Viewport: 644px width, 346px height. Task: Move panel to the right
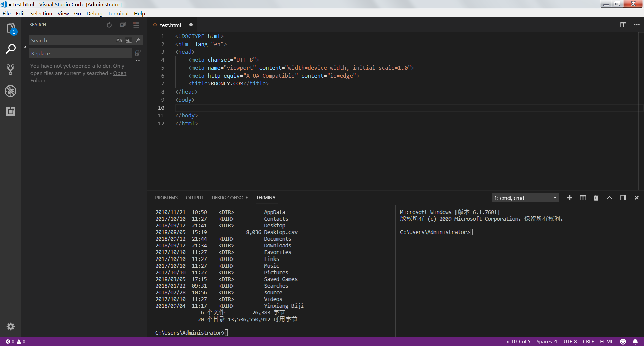(623, 198)
